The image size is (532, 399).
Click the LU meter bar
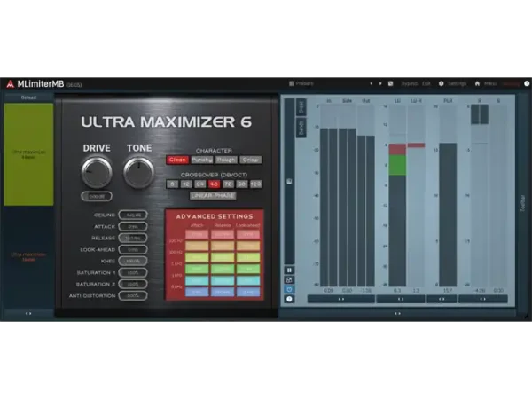(x=397, y=196)
